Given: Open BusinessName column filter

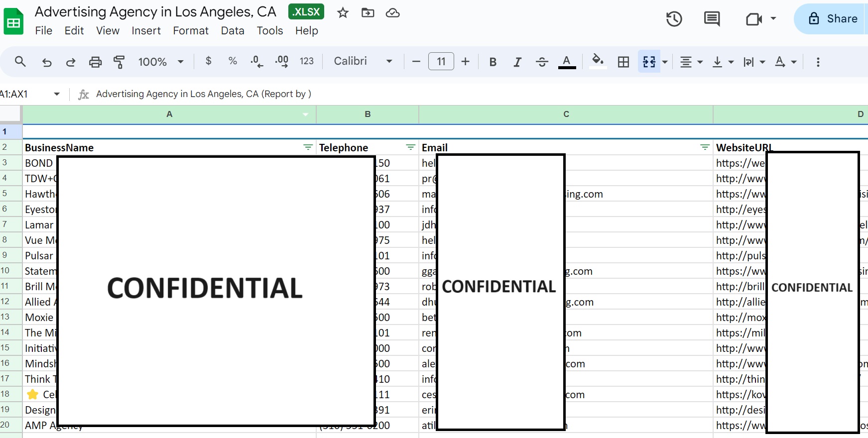Looking at the screenshot, I should [308, 147].
